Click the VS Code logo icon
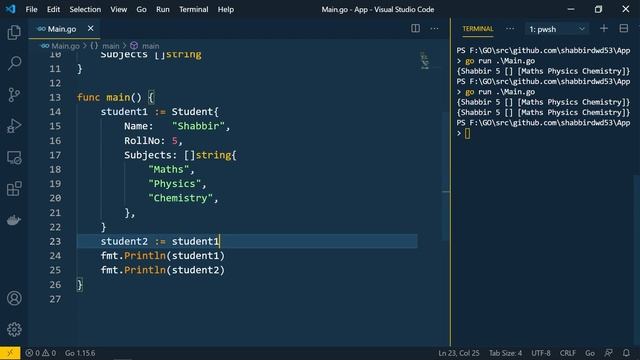This screenshot has height=360, width=640. [11, 9]
